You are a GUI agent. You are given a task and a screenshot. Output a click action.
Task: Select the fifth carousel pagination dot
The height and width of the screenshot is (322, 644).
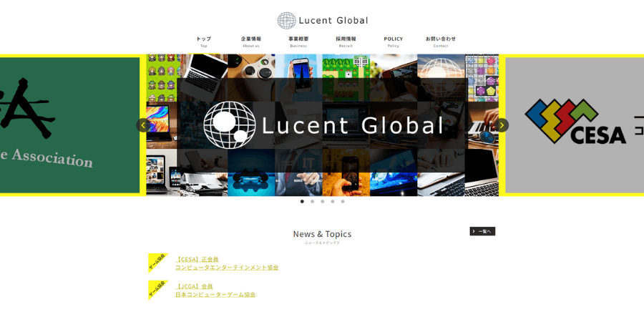point(343,202)
